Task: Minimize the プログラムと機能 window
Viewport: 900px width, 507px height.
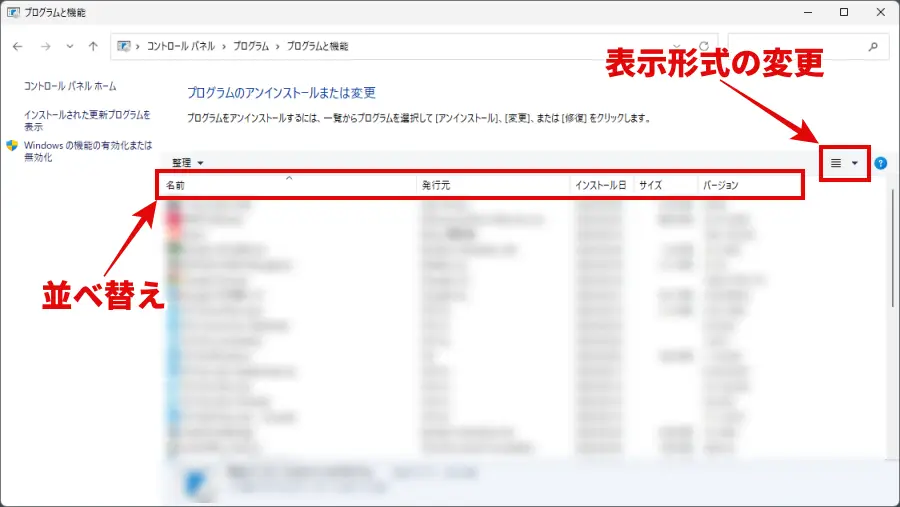Action: [808, 12]
